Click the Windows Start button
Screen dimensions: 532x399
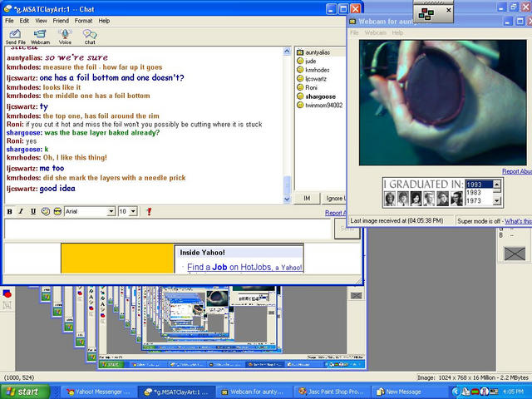(x=25, y=392)
